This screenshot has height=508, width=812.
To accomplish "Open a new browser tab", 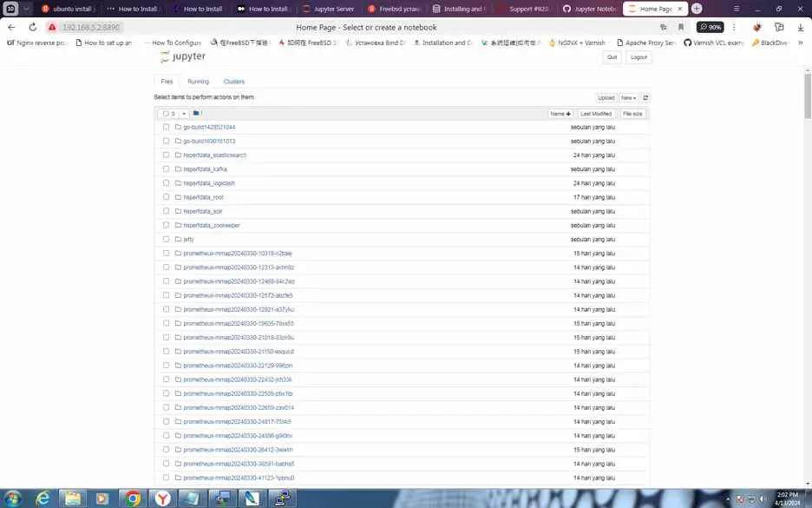I will (697, 9).
